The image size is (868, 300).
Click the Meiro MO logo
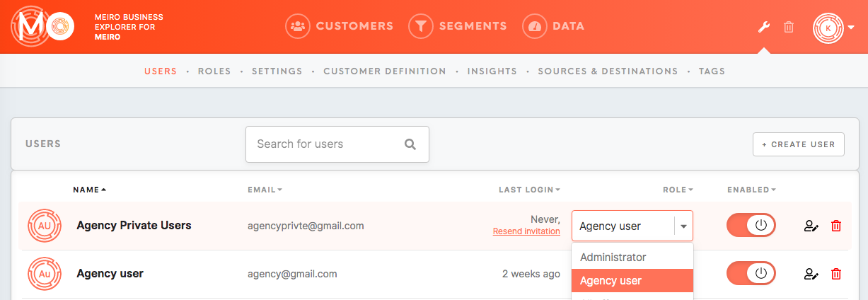tap(43, 27)
